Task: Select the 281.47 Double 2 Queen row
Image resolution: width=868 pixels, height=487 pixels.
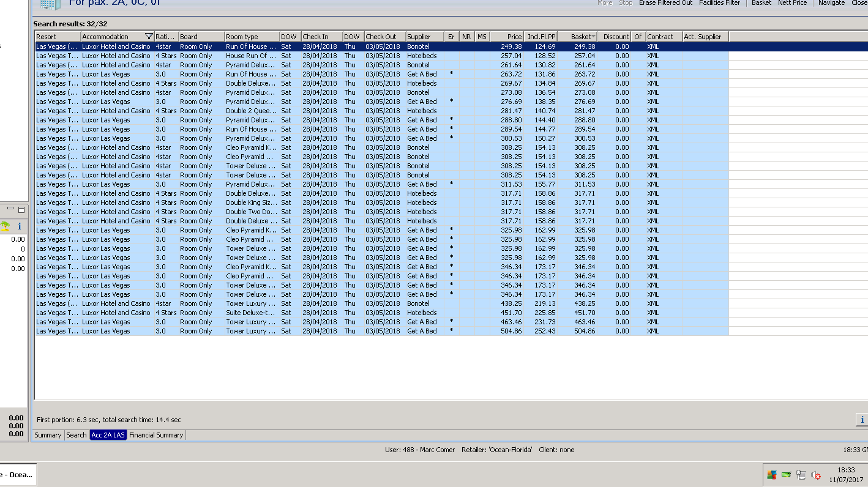Action: click(381, 111)
